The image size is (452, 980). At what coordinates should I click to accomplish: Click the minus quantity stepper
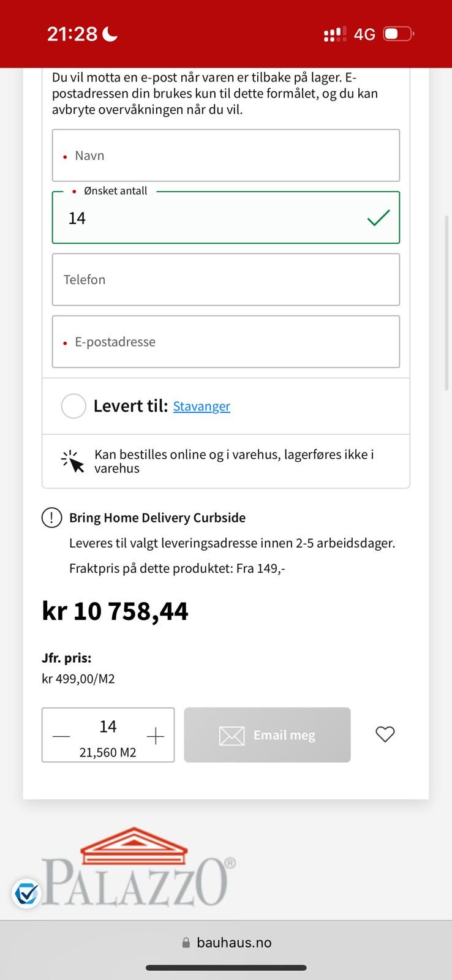(x=61, y=736)
